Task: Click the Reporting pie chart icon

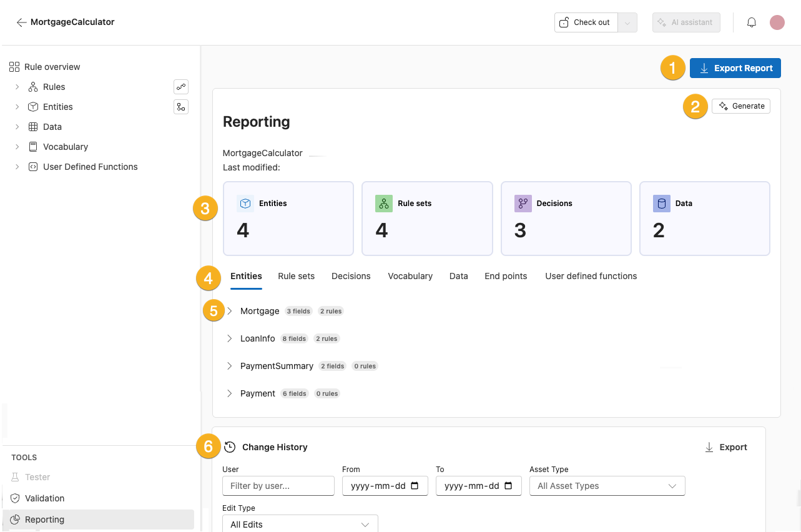Action: [15, 520]
